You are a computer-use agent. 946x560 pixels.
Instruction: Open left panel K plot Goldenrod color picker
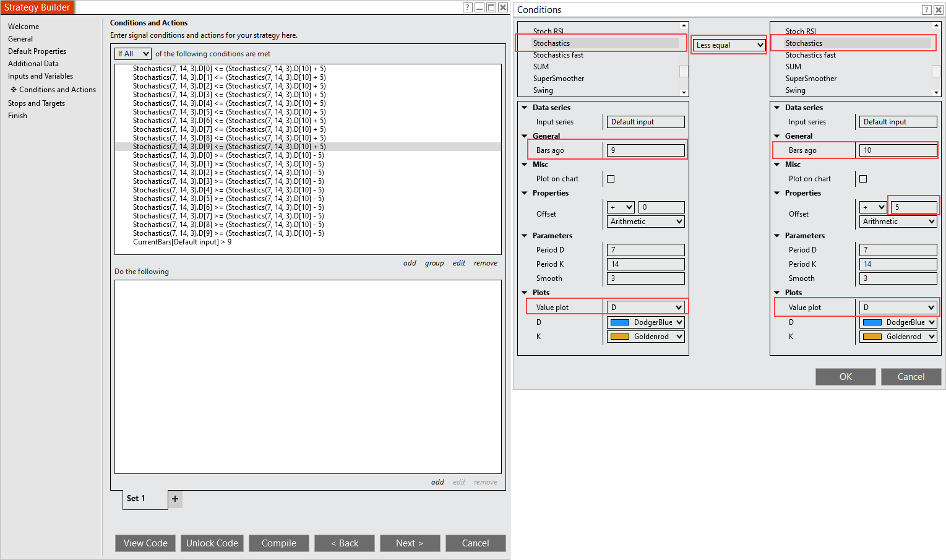[x=646, y=337]
